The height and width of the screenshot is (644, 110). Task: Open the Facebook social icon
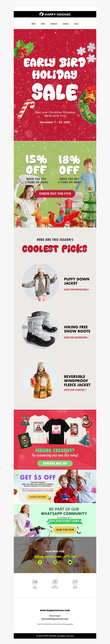tap(40, 562)
